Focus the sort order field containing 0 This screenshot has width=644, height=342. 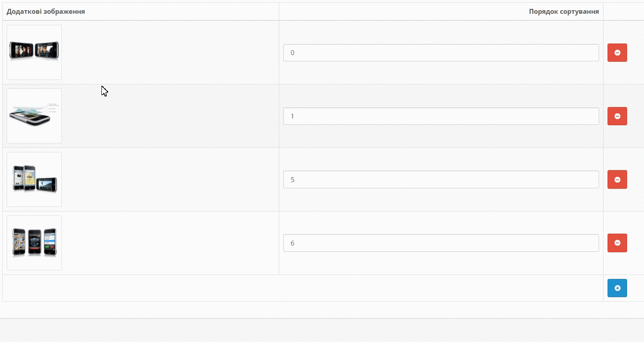click(441, 52)
